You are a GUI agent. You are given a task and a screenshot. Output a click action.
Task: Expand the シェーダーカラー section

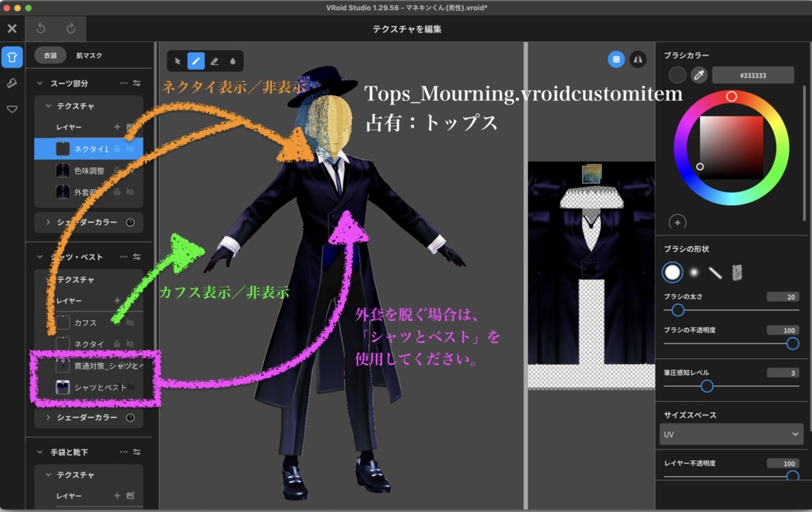coord(48,221)
